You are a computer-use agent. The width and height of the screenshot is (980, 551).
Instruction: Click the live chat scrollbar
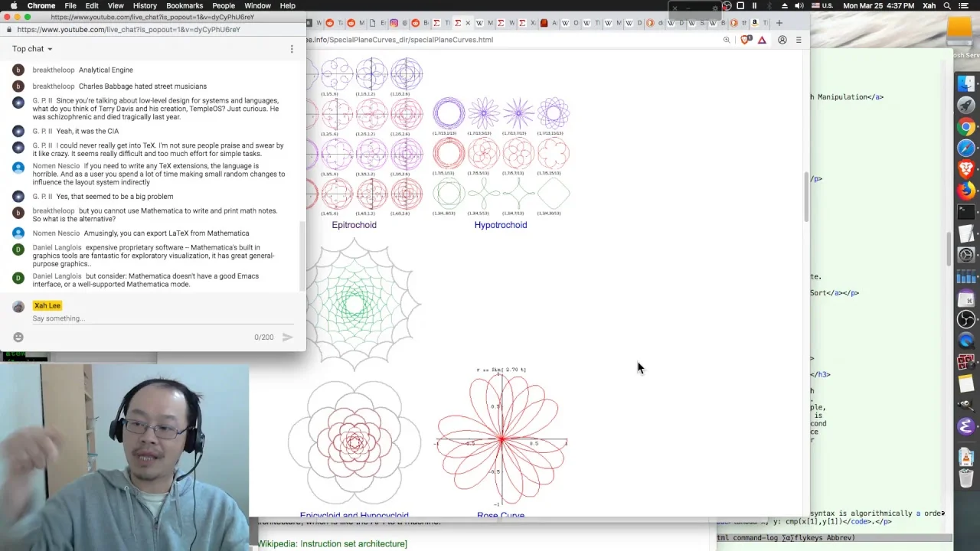[x=302, y=256]
